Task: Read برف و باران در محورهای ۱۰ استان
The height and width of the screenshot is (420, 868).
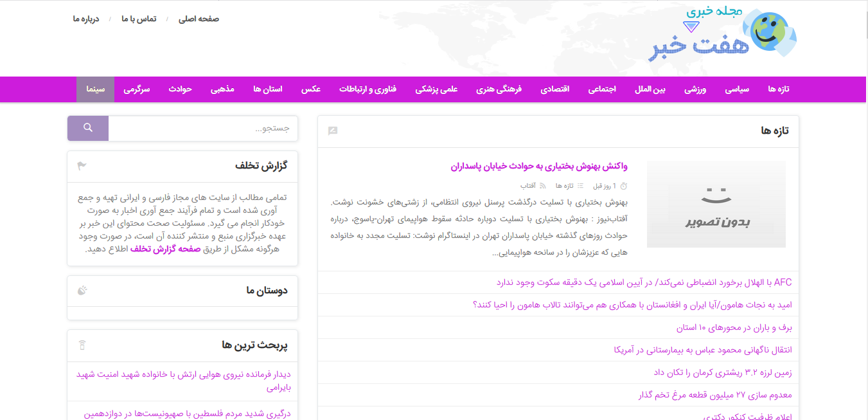Action: click(734, 327)
